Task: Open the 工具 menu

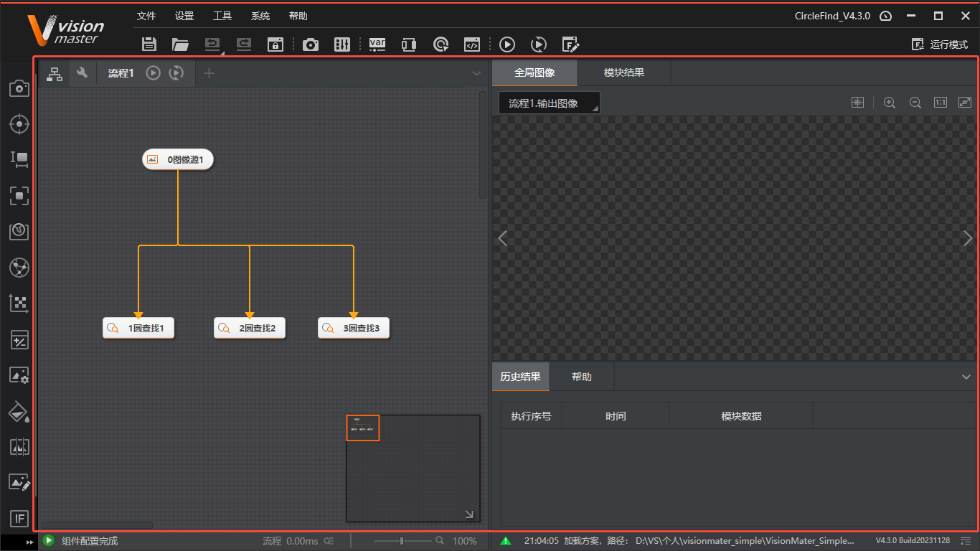Action: [222, 16]
